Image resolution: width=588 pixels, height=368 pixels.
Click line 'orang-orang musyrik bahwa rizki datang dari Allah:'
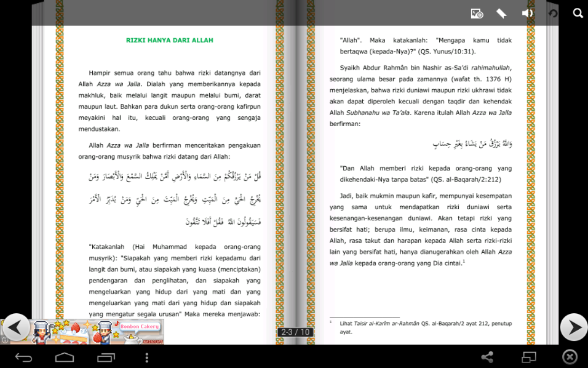pos(154,156)
